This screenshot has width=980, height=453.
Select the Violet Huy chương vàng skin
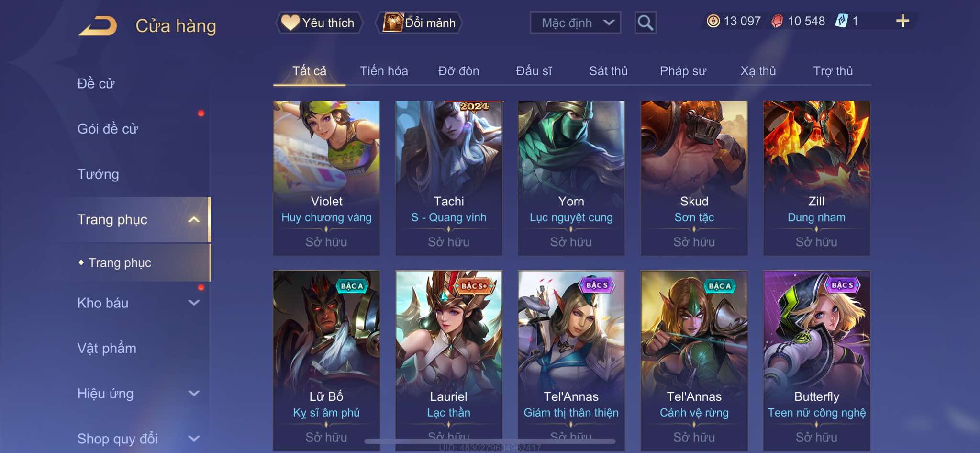(x=326, y=178)
